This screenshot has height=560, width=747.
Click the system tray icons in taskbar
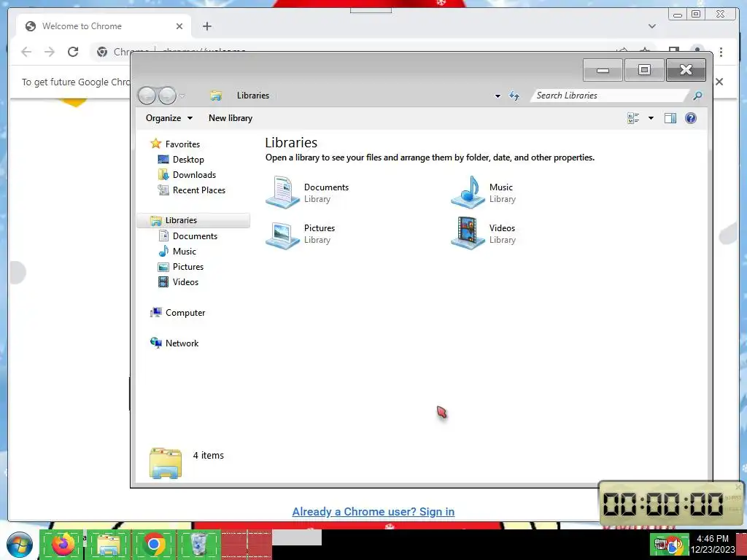tap(669, 545)
